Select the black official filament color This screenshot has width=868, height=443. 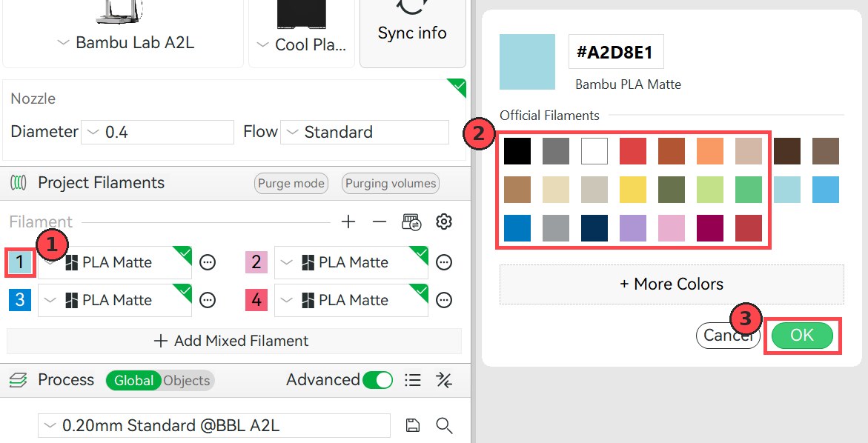pyautogui.click(x=517, y=152)
